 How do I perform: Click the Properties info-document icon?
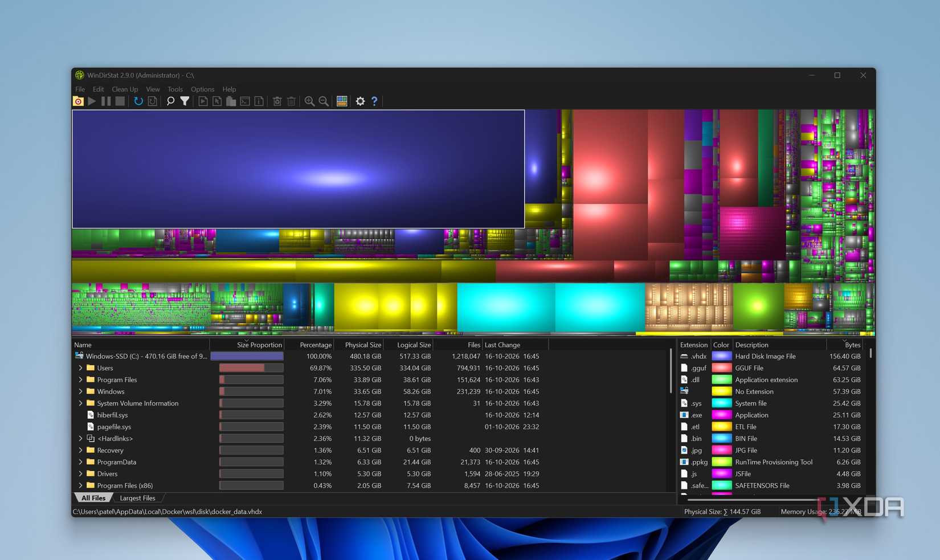(259, 101)
